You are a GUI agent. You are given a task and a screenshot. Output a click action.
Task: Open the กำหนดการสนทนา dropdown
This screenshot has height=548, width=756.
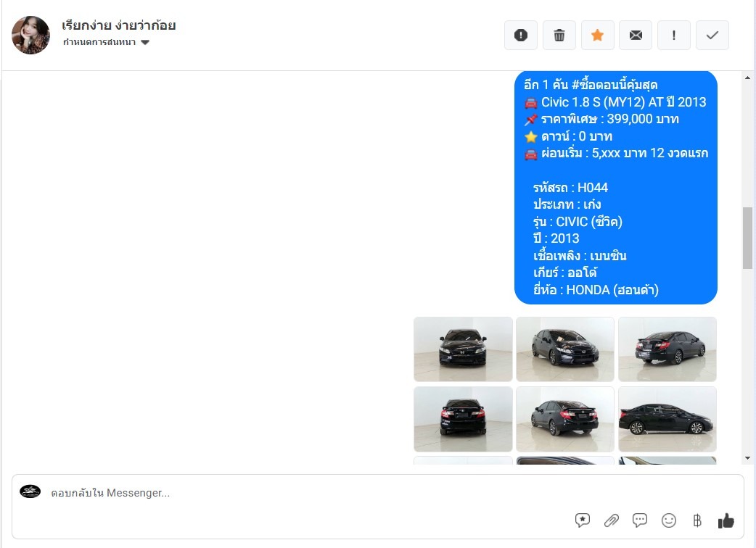pos(106,42)
